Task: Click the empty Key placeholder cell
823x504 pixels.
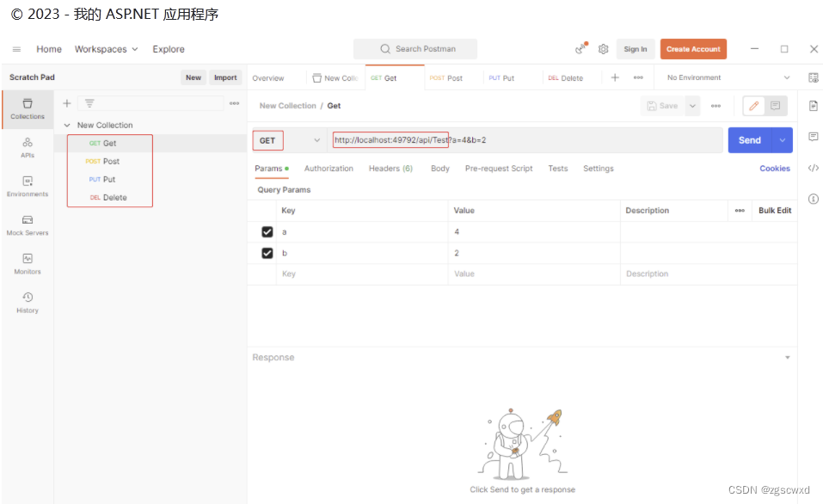Action: [x=362, y=274]
